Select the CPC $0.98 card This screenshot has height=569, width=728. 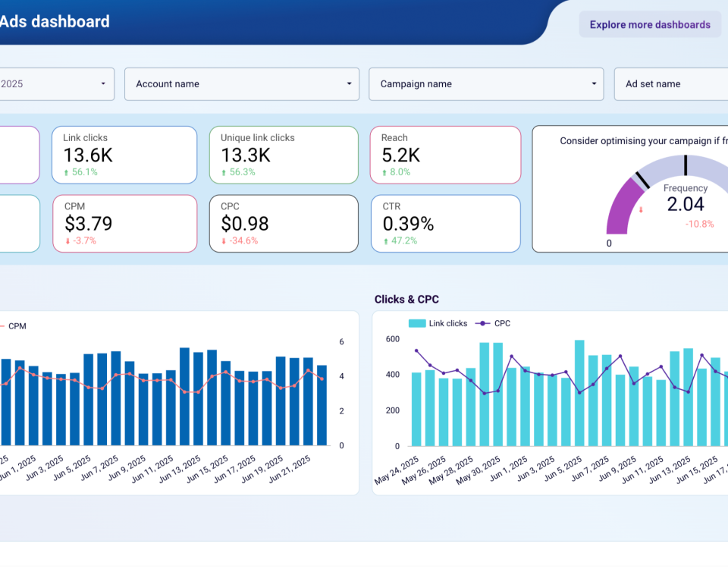coord(284,223)
